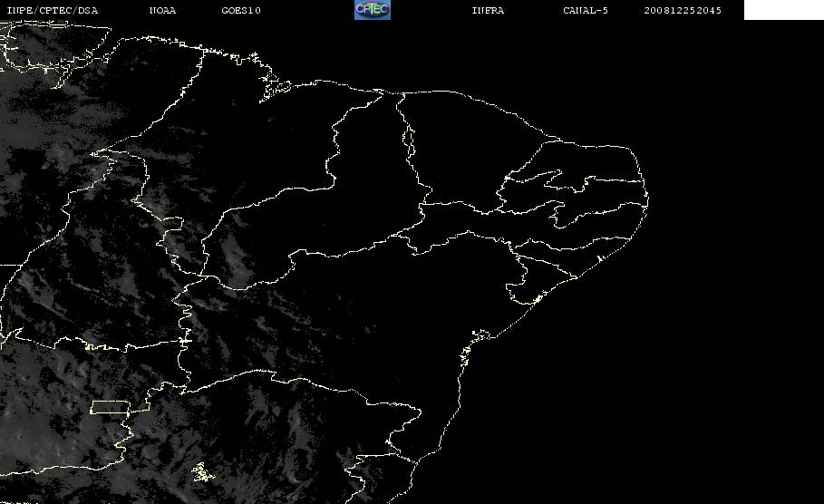Click the INPE/CPTEC/DSA header label
The height and width of the screenshot is (504, 824).
pyautogui.click(x=53, y=10)
